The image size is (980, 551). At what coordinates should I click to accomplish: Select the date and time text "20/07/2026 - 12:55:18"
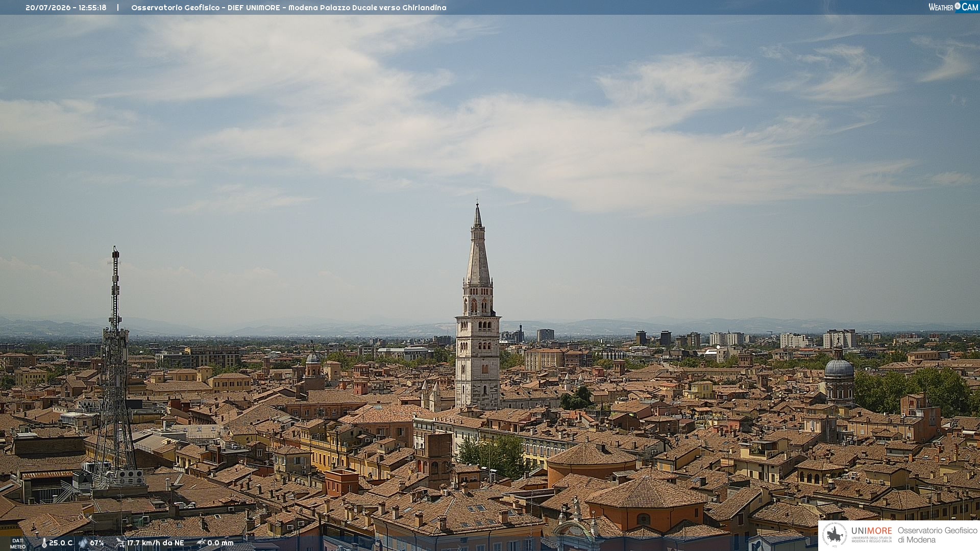[66, 8]
